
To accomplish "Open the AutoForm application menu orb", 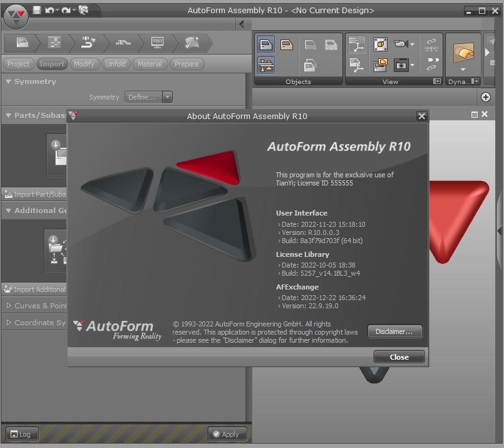I will tap(16, 16).
